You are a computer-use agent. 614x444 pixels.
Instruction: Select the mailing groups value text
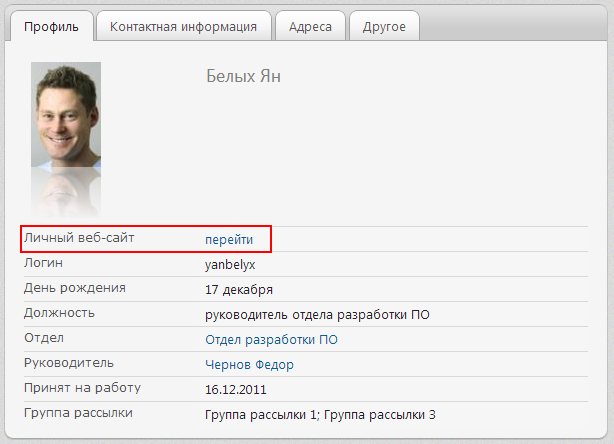pyautogui.click(x=320, y=415)
